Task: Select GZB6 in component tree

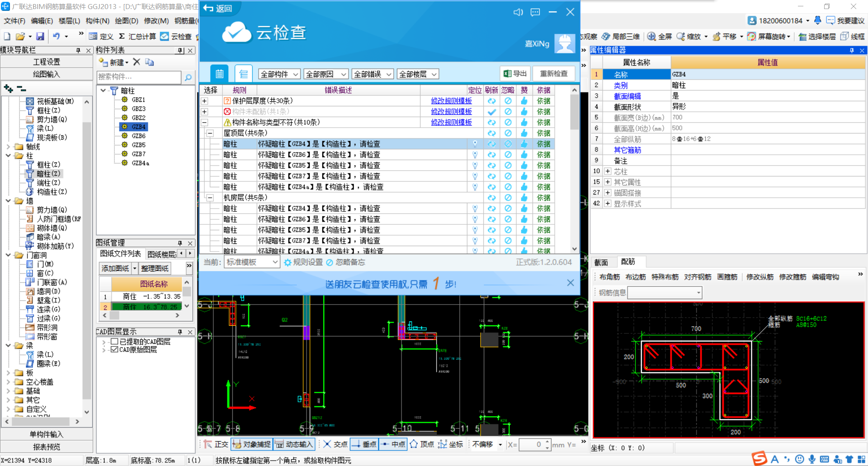Action: coord(138,136)
